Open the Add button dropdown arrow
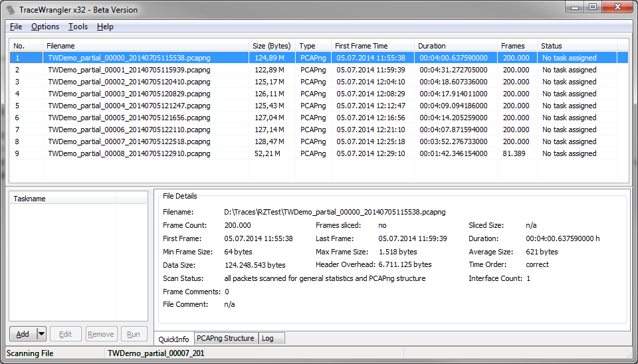Viewport: 638px width, 364px height. pyautogui.click(x=41, y=334)
